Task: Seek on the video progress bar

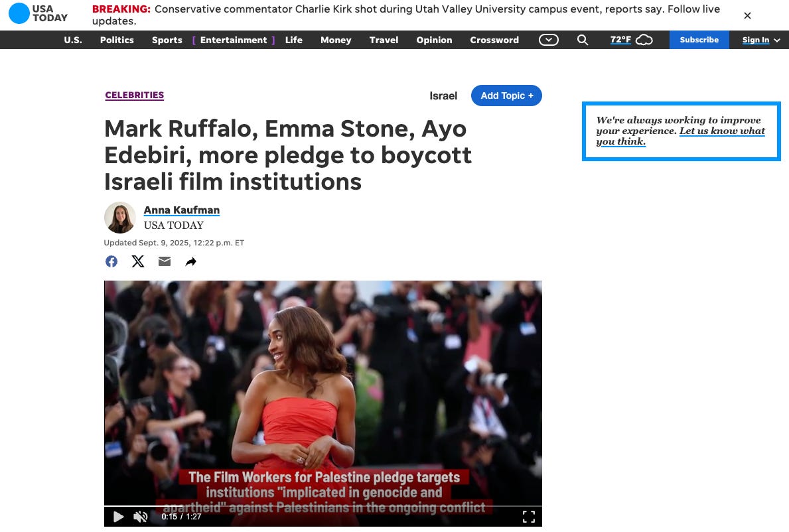Action: (x=323, y=506)
